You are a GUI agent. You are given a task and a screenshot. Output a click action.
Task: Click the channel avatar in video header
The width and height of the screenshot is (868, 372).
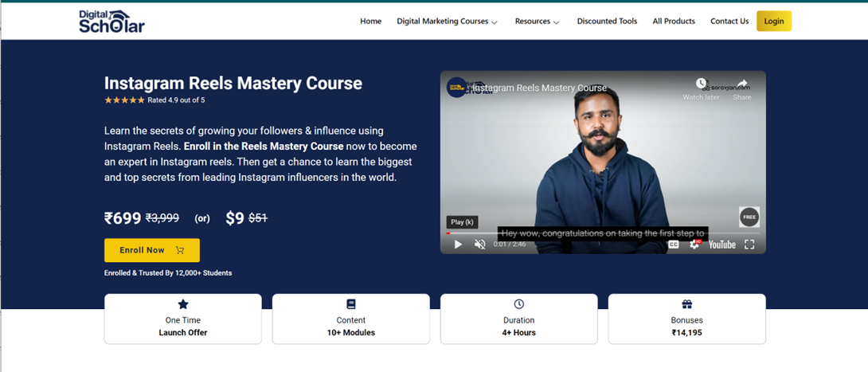457,88
